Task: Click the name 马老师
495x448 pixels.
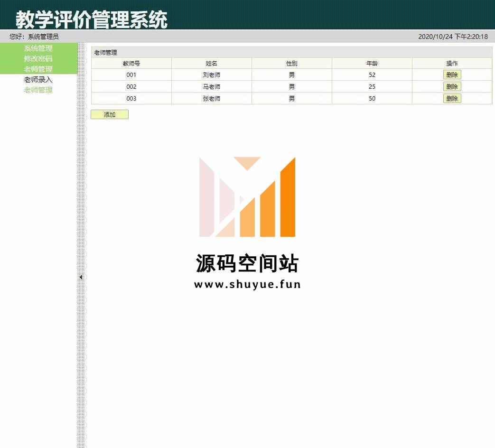Action: click(212, 86)
